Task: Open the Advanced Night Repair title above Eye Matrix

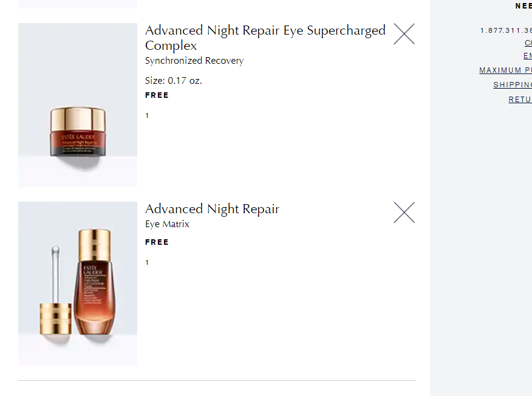Action: click(212, 209)
